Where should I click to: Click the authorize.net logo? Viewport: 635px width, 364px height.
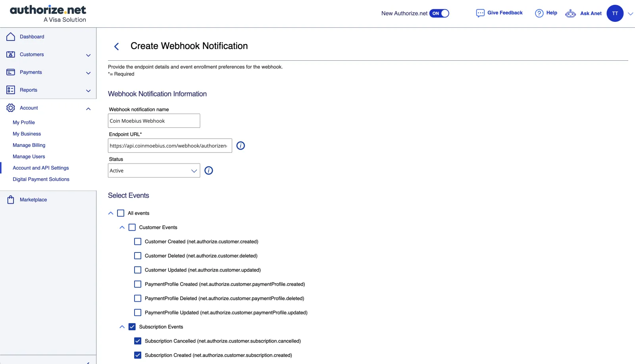(x=48, y=14)
